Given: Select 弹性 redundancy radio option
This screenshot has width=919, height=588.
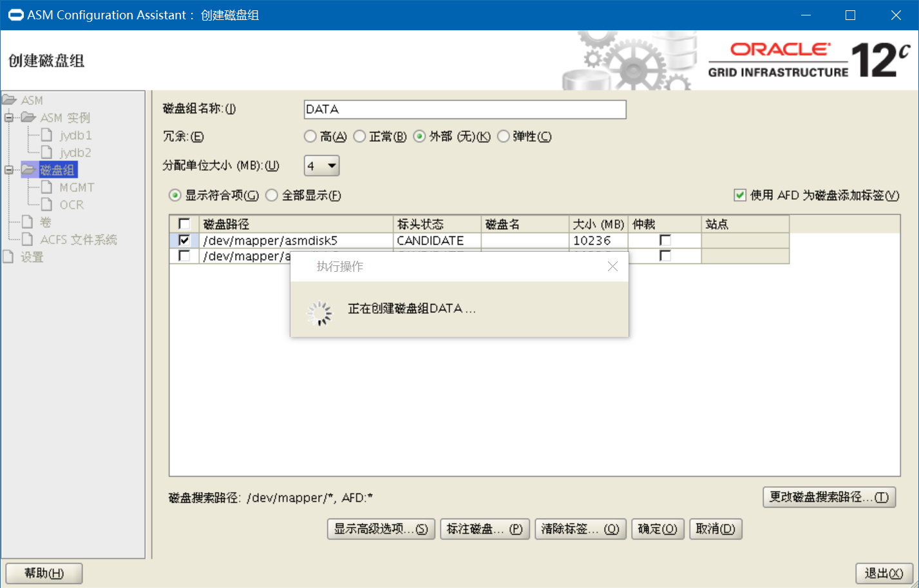Looking at the screenshot, I should click(x=504, y=137).
